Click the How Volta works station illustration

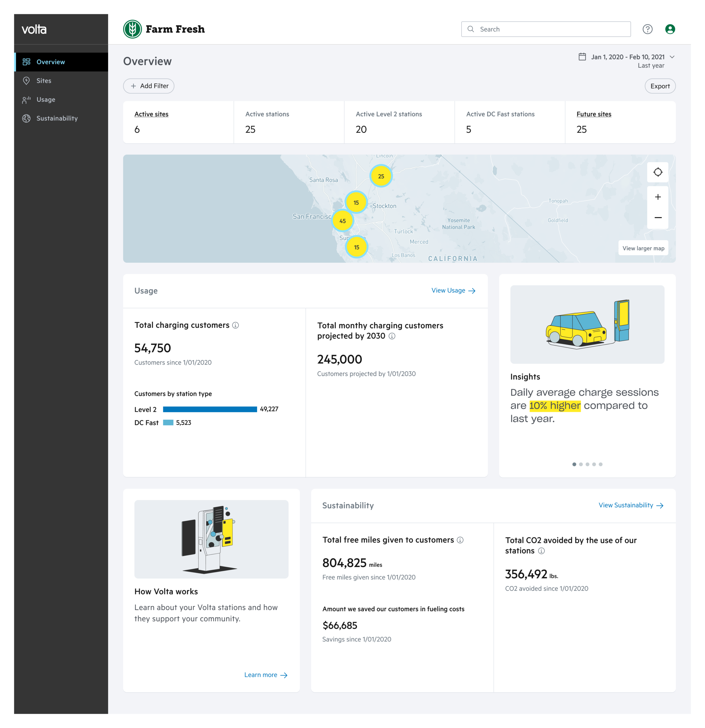[x=211, y=539]
